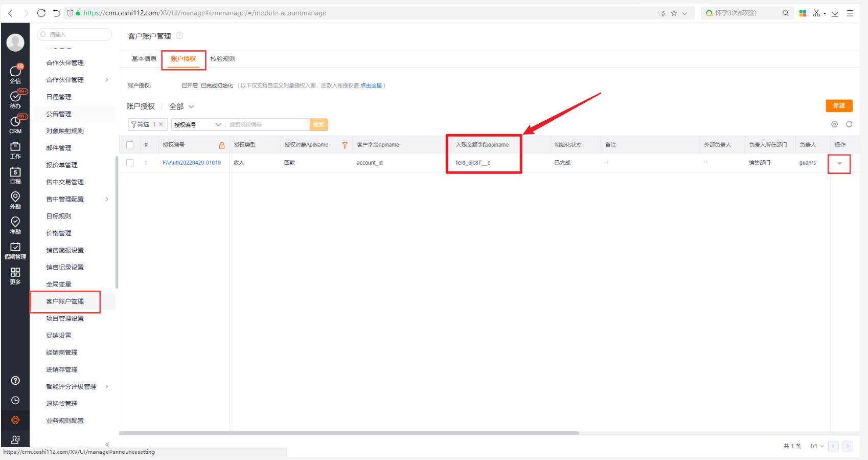
Task: Click the lightning icon in the address bar
Action: [663, 13]
